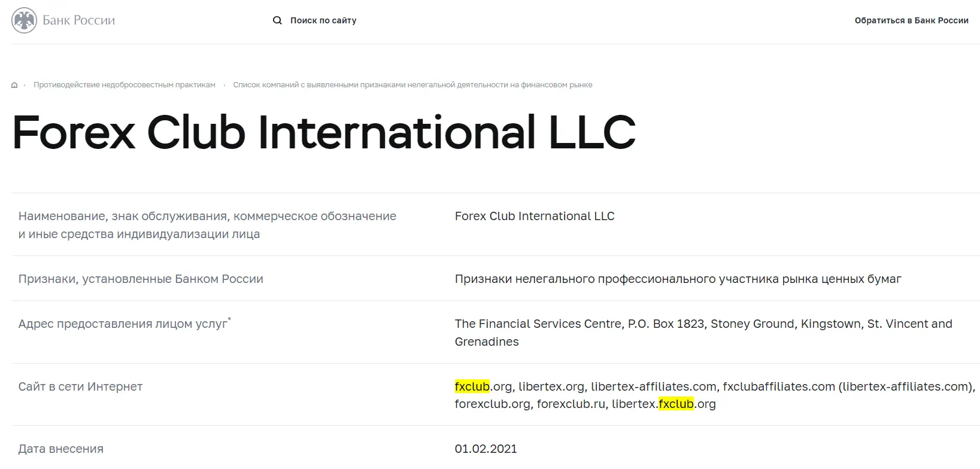The height and width of the screenshot is (469, 980).
Task: Open the forexclub.org website link
Action: pyautogui.click(x=491, y=404)
